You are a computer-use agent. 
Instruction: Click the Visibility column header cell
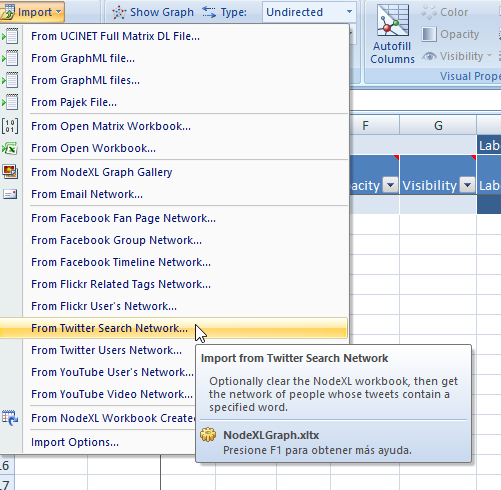(x=438, y=174)
